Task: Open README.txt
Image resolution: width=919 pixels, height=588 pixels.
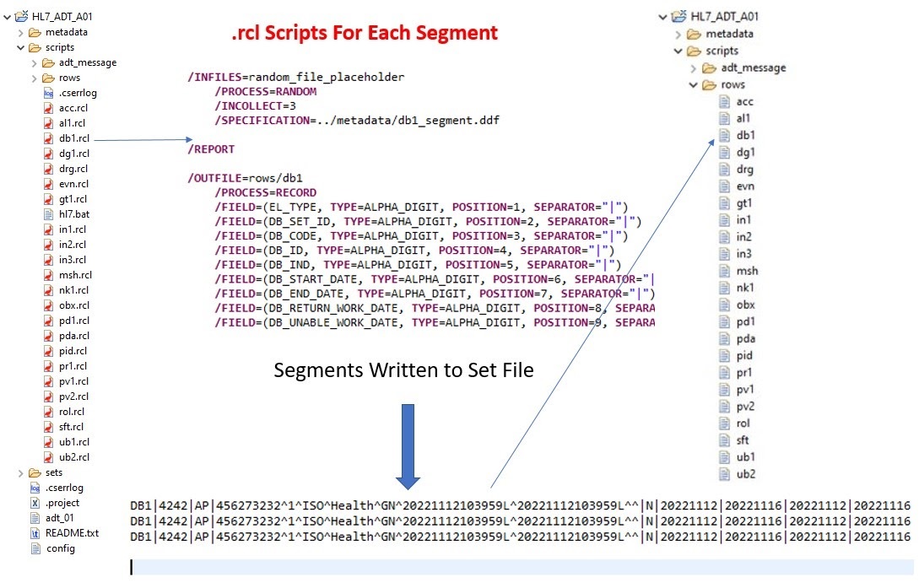Action: pyautogui.click(x=73, y=533)
